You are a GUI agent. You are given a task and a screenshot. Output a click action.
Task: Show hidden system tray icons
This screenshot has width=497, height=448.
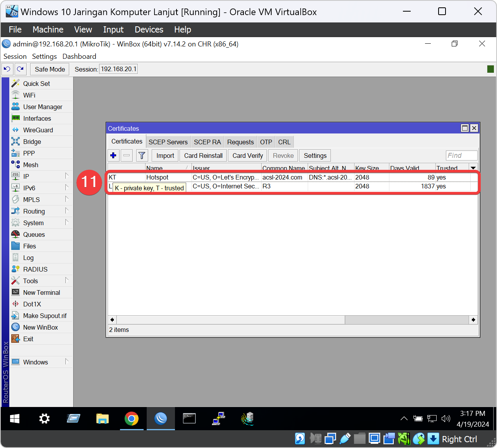pos(404,419)
